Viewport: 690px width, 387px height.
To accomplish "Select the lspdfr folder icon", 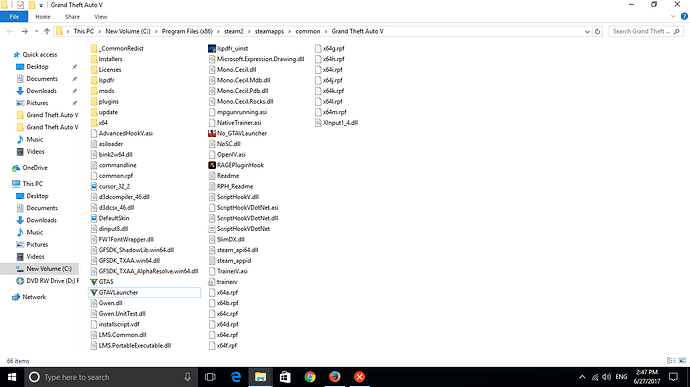I will [94, 80].
